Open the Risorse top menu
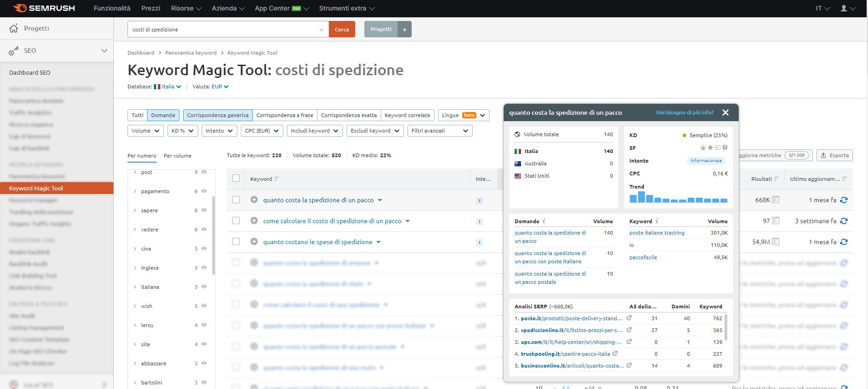This screenshot has width=868, height=389. coord(186,8)
